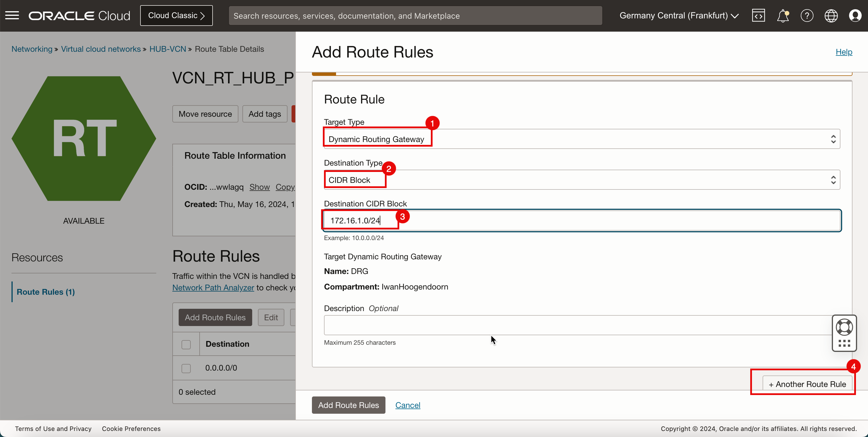The image size is (868, 437).
Task: Open the Germany Central (Frankfurt) region selector
Action: 679,16
